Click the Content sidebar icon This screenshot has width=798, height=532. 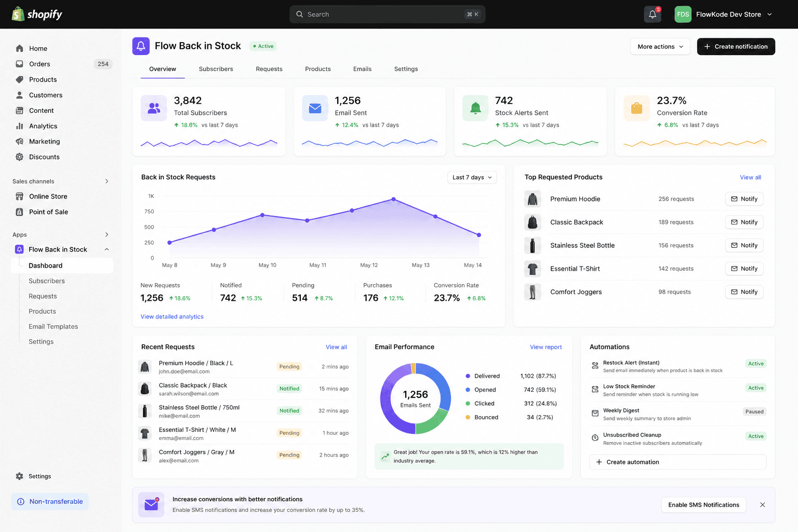point(20,111)
